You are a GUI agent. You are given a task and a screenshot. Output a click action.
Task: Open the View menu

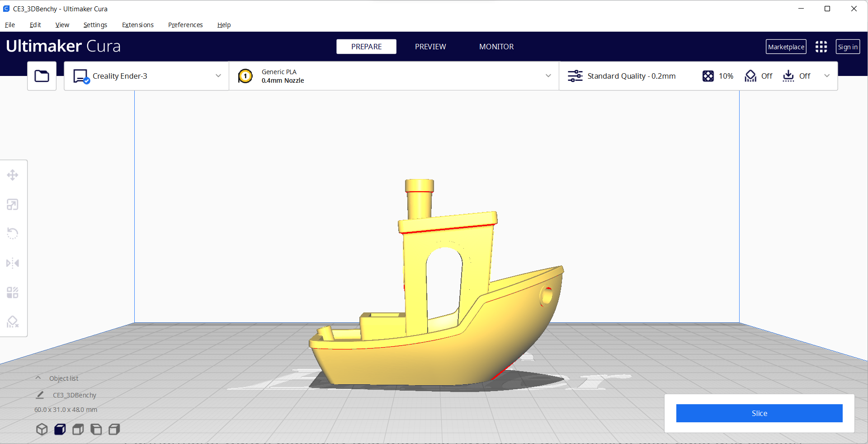coord(62,25)
